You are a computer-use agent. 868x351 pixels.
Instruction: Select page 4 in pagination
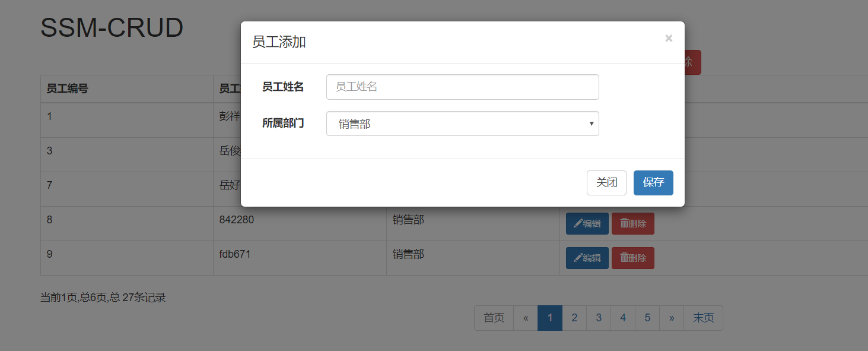(623, 318)
